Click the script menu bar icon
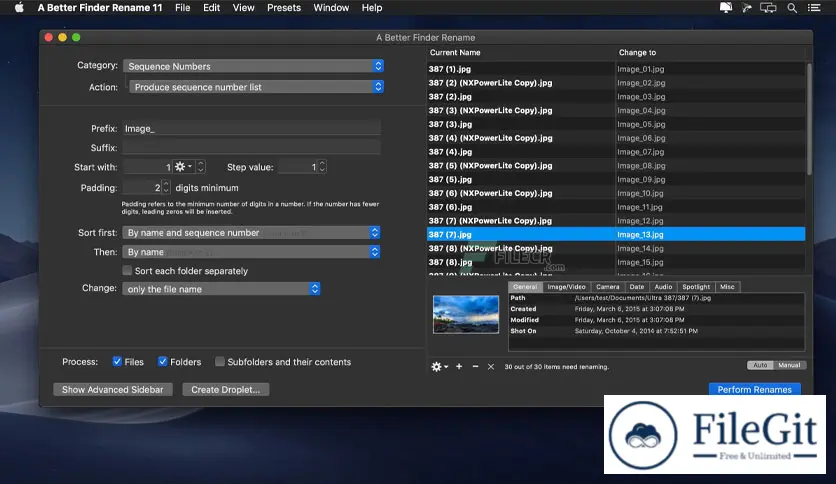Image resolution: width=836 pixels, height=484 pixels. point(746,8)
